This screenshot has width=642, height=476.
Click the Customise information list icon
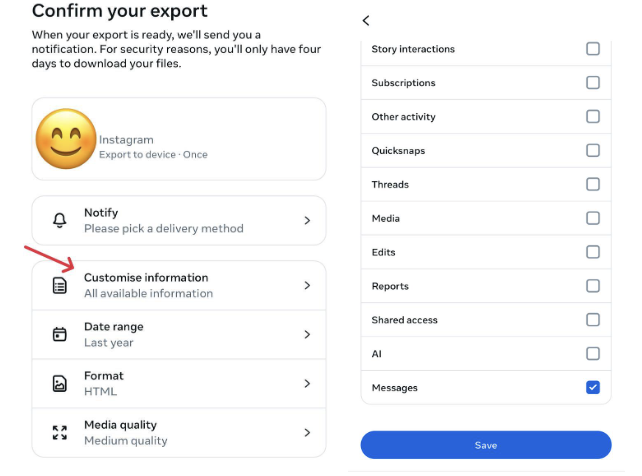(x=59, y=285)
